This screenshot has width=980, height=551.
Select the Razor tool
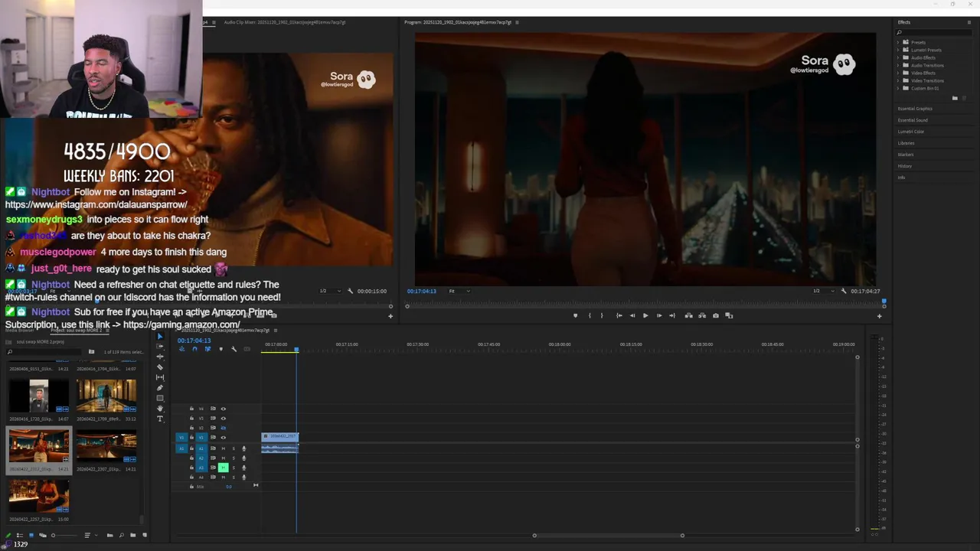(x=160, y=367)
